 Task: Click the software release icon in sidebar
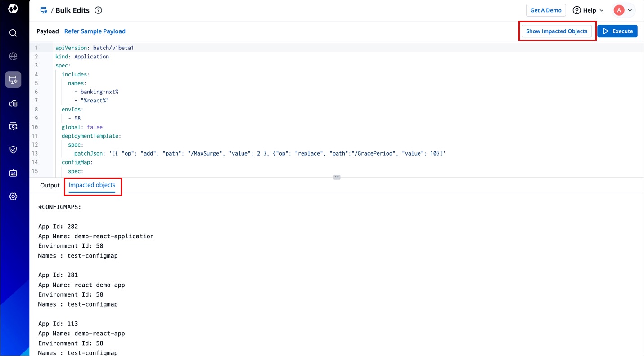click(13, 126)
